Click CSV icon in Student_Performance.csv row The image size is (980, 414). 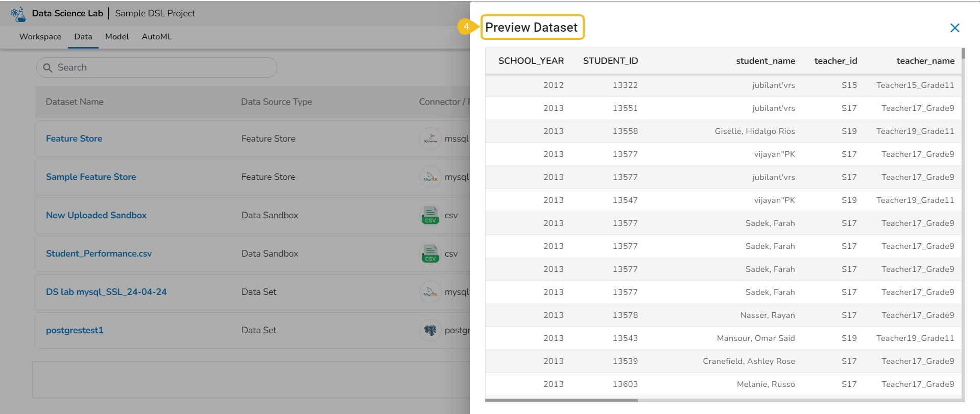click(x=430, y=254)
